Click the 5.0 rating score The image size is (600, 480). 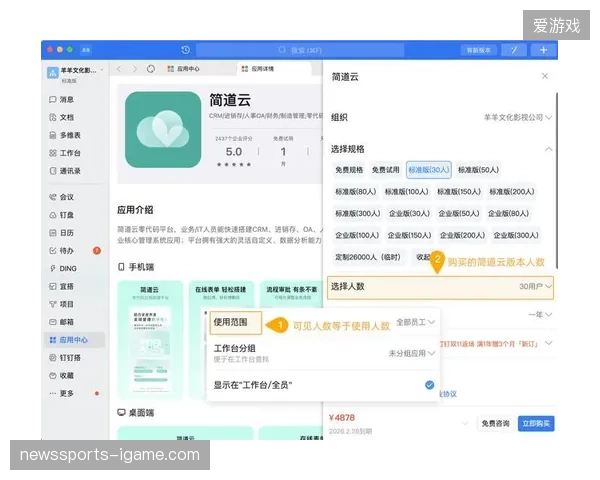click(x=234, y=152)
